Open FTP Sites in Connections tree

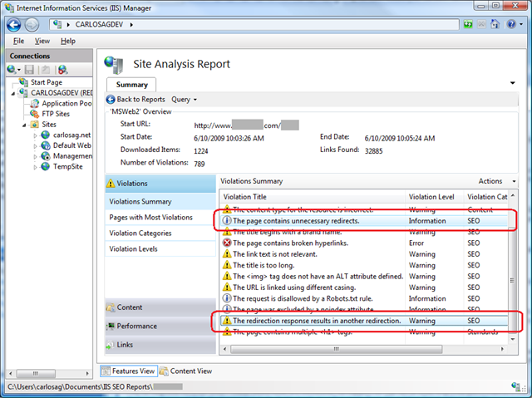pyautogui.click(x=56, y=114)
